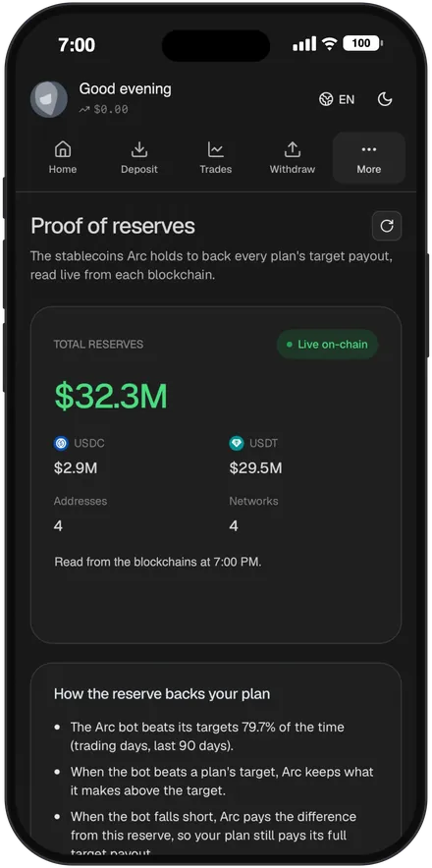Image resolution: width=432 pixels, height=868 pixels.
Task: Open the Trades tab
Action: coord(215,158)
